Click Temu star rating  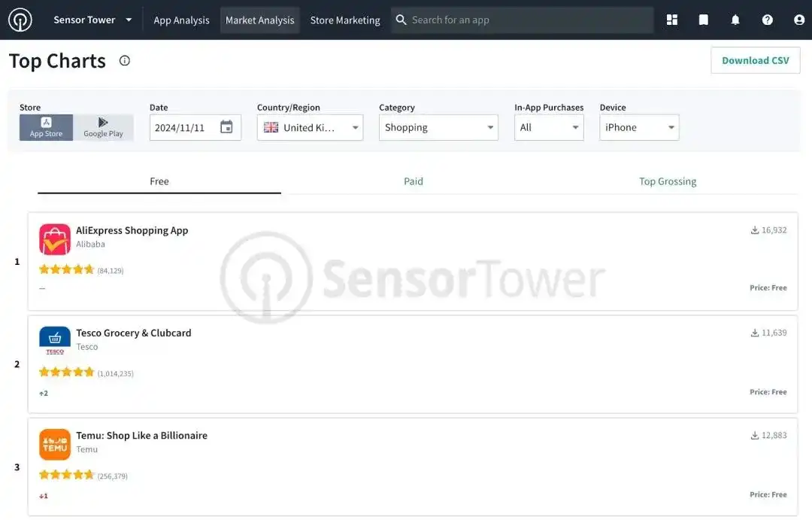tap(66, 475)
